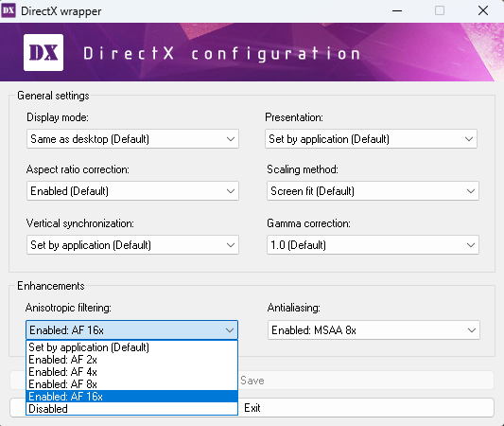
Task: Choose 'Enabled: AF 4x' option
Action: tap(131, 372)
